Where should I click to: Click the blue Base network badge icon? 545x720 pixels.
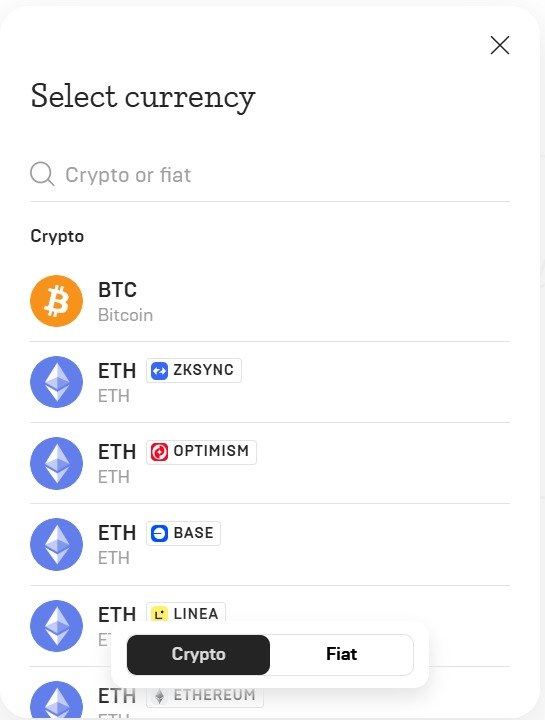click(x=159, y=534)
